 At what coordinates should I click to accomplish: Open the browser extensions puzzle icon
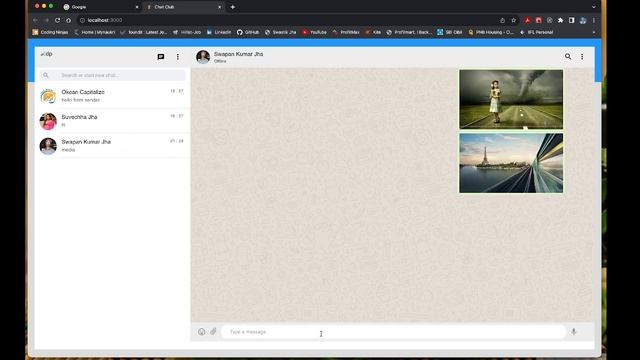click(x=560, y=20)
